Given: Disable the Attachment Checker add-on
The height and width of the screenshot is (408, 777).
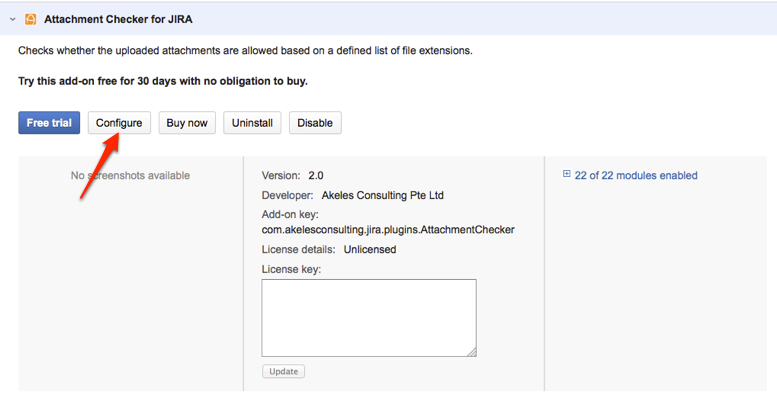Looking at the screenshot, I should point(315,123).
